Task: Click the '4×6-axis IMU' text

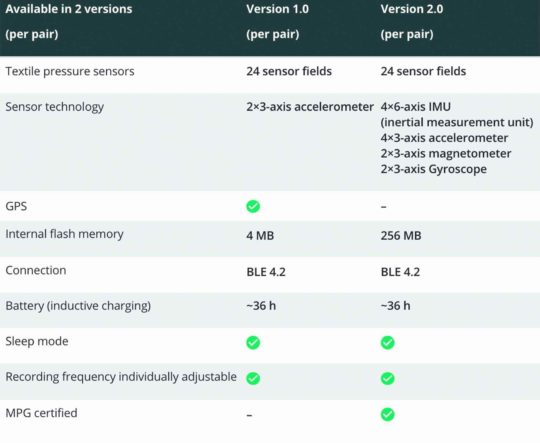Action: point(416,107)
